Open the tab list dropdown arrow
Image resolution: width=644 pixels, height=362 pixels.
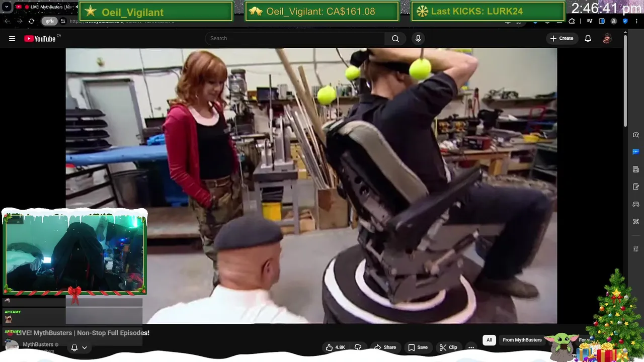coord(7,7)
